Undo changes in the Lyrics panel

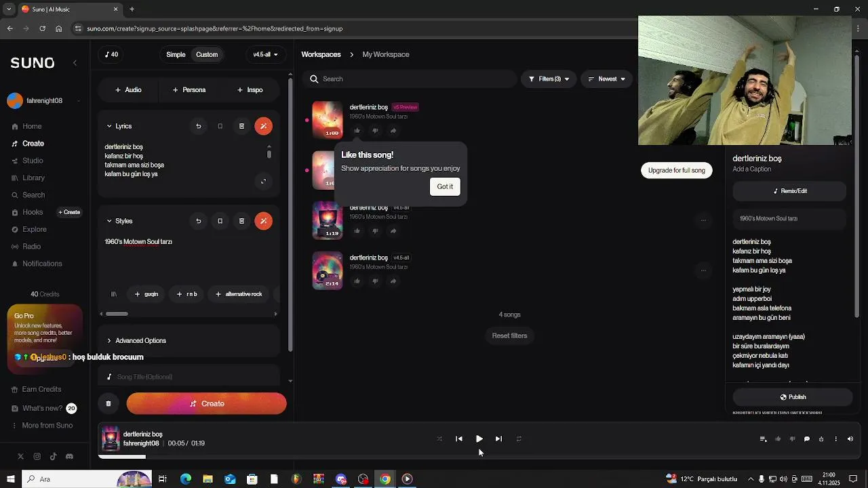tap(198, 126)
